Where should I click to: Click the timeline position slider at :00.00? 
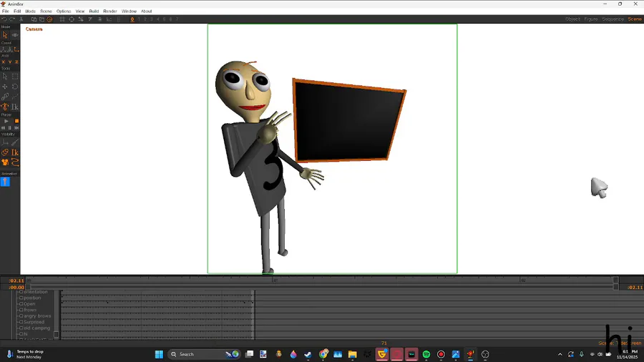point(29,288)
